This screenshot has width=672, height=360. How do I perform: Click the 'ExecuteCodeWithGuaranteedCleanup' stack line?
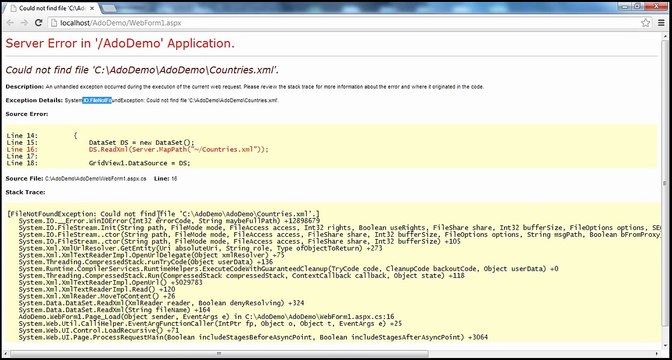[288, 269]
